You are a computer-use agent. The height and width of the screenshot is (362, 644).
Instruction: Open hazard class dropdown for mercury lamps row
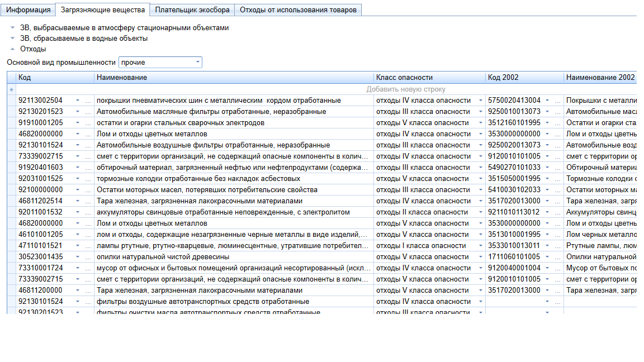pos(480,246)
